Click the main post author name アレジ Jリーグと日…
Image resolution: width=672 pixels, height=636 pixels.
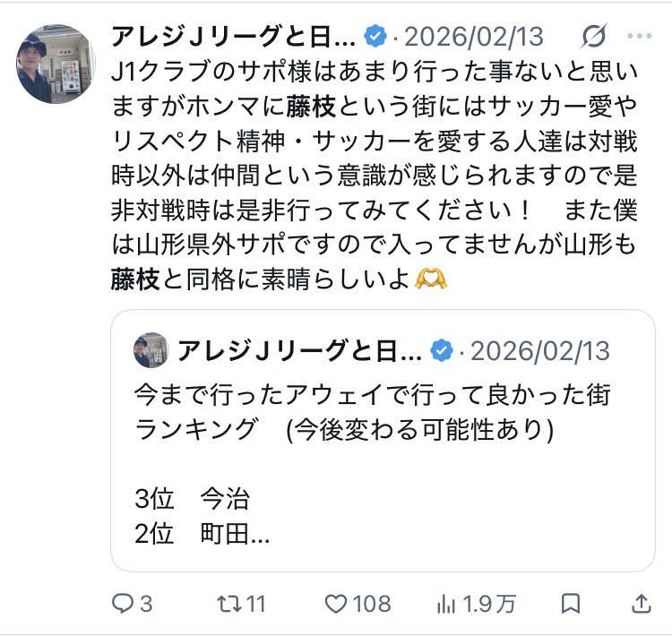pos(234,36)
